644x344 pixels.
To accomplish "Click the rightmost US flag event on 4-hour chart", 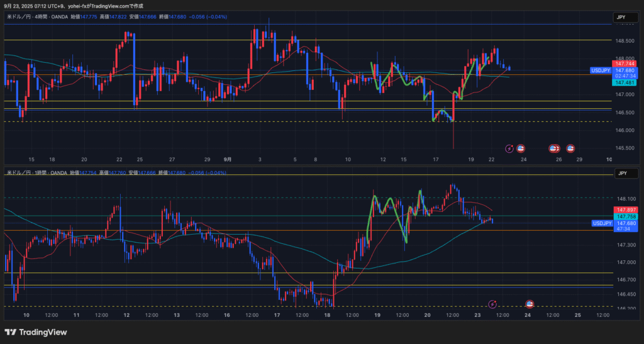I will 570,148.
